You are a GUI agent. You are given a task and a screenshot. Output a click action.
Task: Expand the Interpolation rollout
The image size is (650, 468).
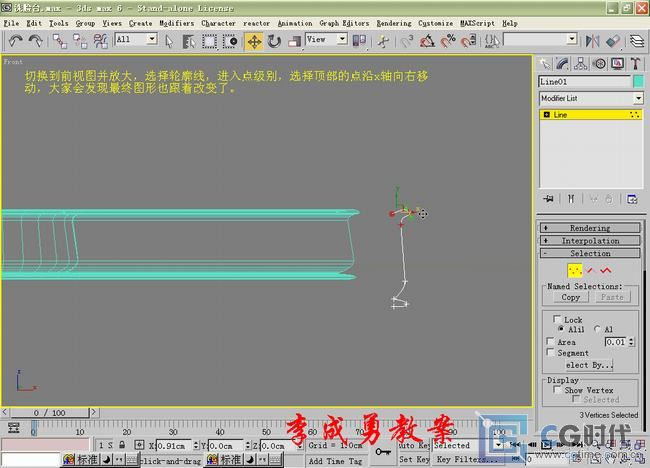tap(590, 240)
